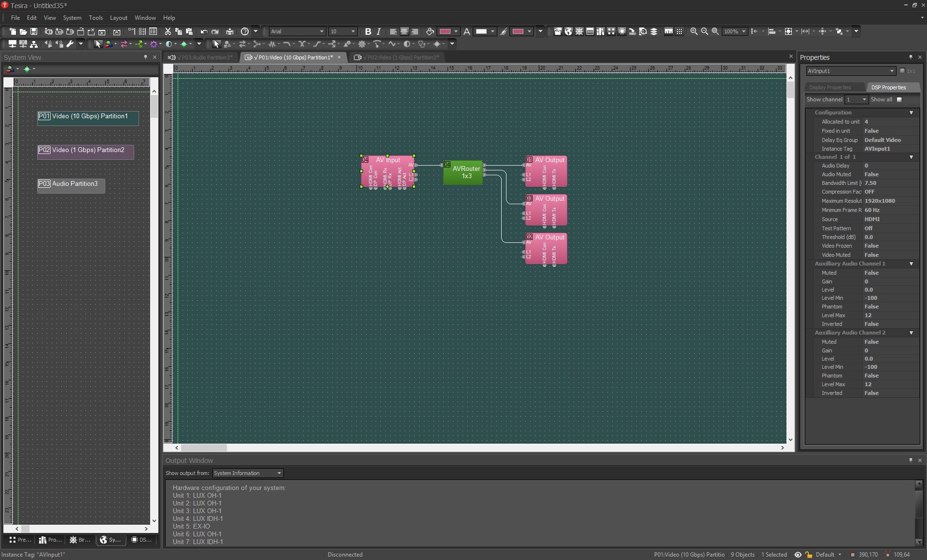Collapse the Configuration properties section

pos(911,112)
